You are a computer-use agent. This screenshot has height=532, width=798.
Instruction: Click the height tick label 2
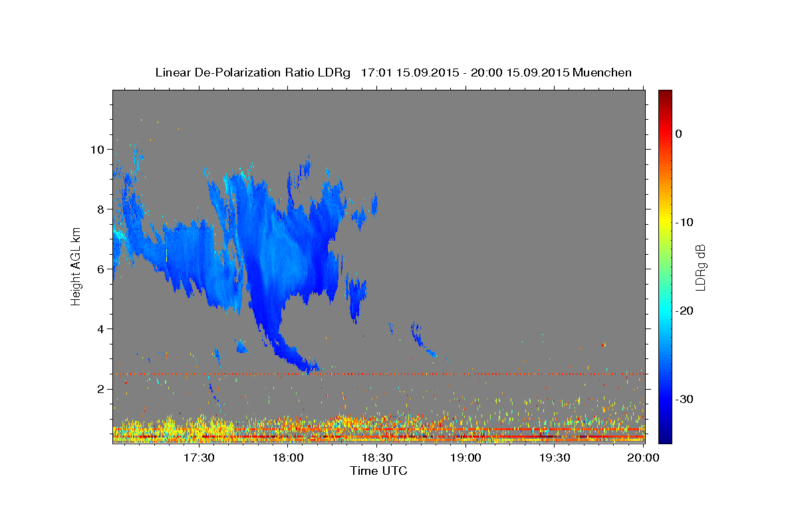tap(100, 389)
